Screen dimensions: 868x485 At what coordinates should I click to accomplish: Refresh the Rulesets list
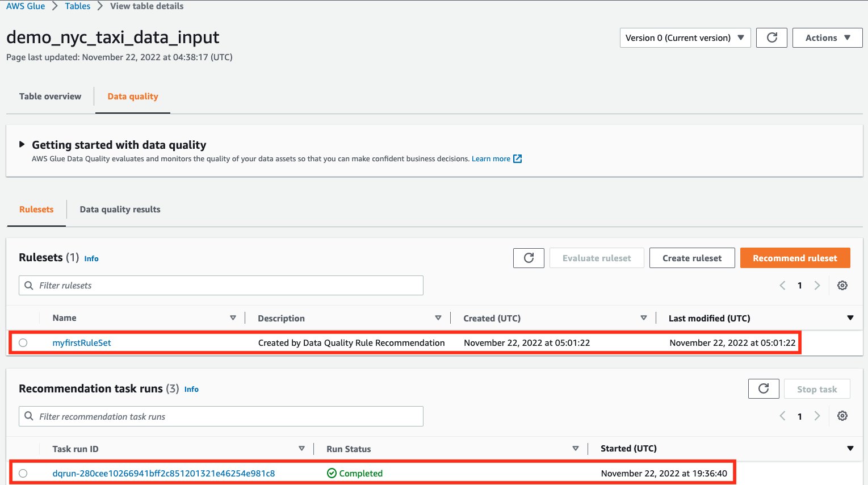tap(529, 258)
